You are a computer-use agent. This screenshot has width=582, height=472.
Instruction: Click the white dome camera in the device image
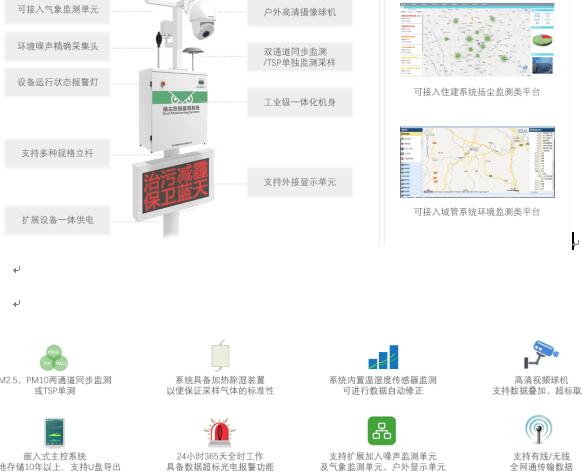pyautogui.click(x=202, y=20)
